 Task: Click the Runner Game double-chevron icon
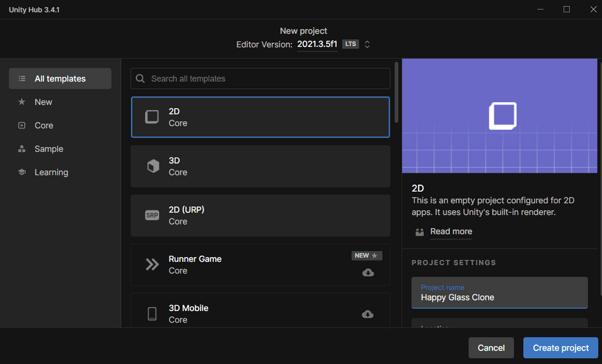click(152, 265)
